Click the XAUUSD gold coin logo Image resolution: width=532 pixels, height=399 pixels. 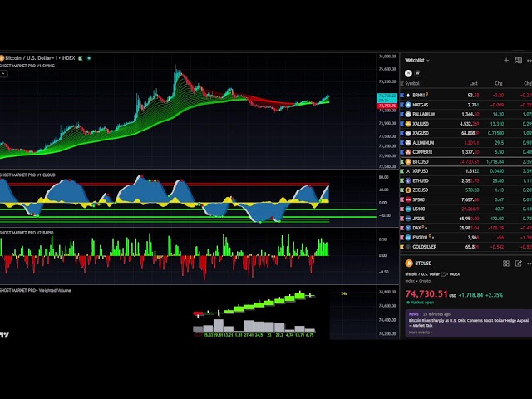coord(408,124)
